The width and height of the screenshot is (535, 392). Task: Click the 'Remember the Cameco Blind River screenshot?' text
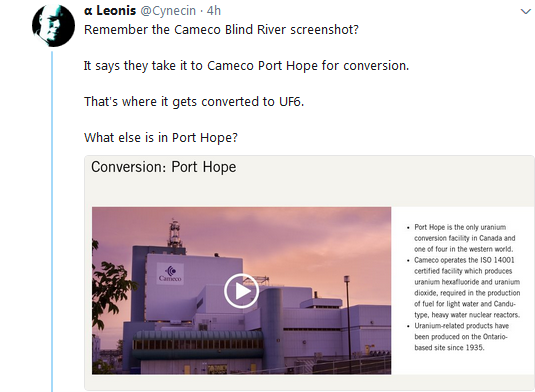click(x=221, y=30)
